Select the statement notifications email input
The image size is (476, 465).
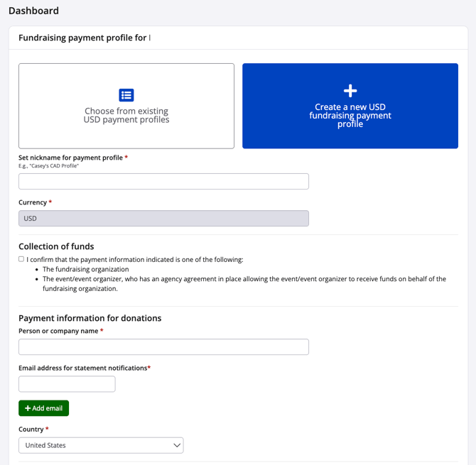[x=67, y=384]
